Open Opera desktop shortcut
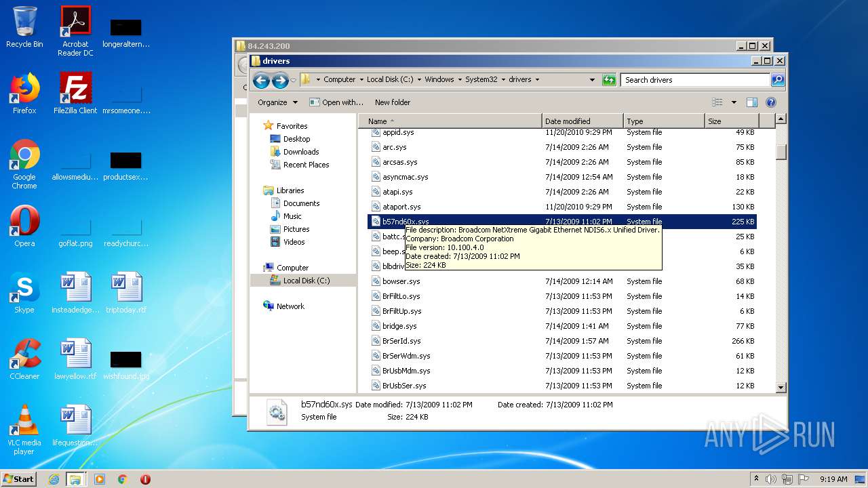868x488 pixels. [24, 226]
